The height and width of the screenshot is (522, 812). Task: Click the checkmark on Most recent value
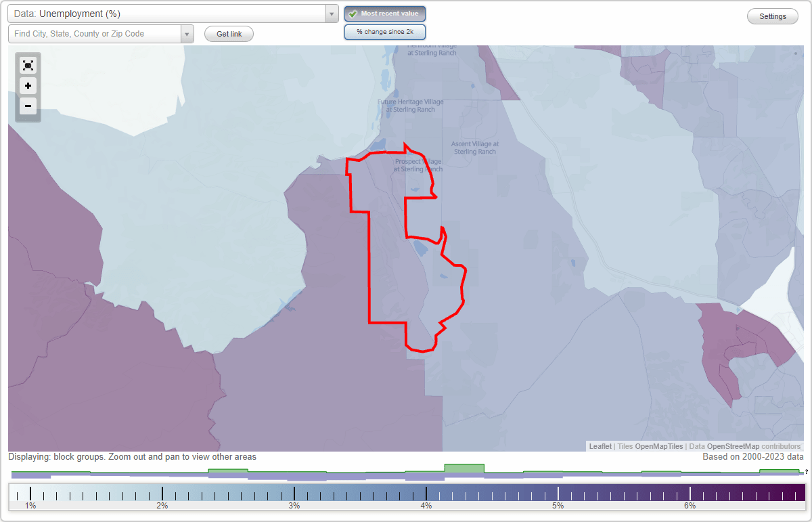(x=353, y=14)
